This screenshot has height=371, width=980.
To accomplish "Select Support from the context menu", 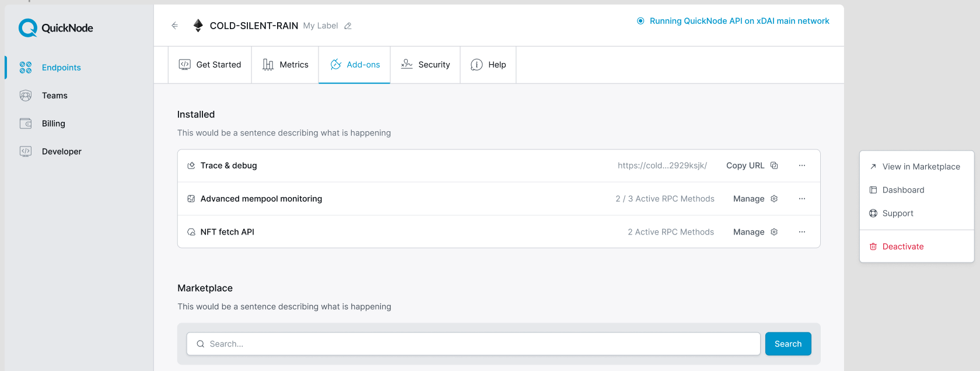I will (x=916, y=213).
